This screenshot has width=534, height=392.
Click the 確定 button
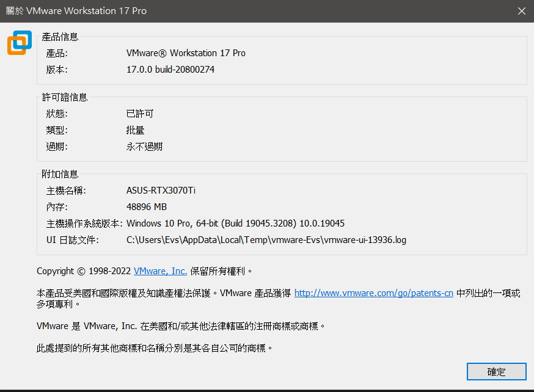(x=496, y=372)
